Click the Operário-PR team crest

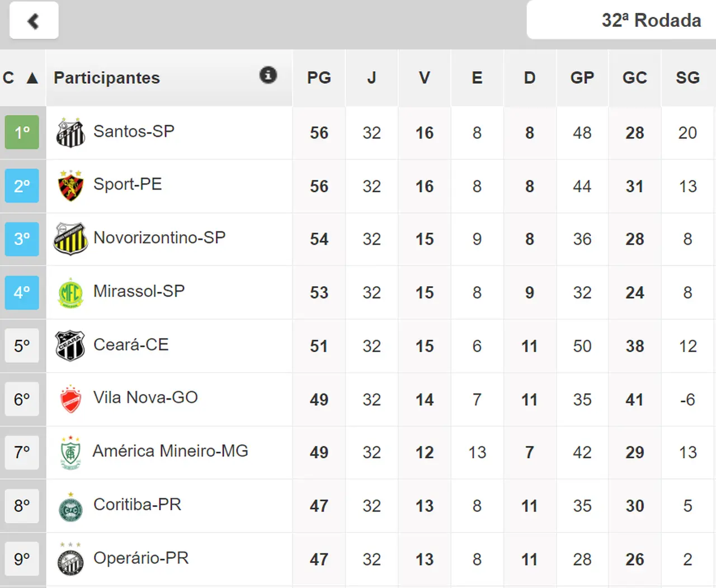tap(70, 559)
